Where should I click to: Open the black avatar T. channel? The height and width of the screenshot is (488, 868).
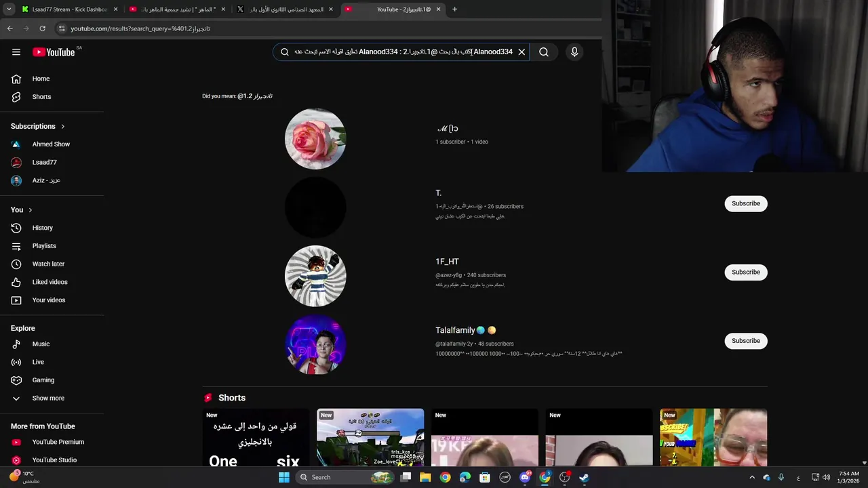pos(315,207)
